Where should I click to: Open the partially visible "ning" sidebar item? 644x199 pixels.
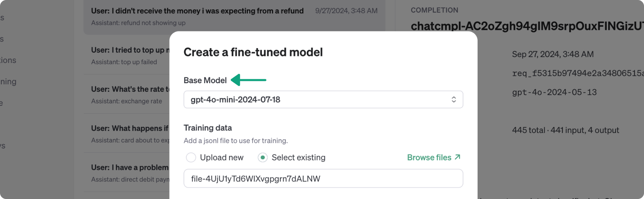[8, 82]
